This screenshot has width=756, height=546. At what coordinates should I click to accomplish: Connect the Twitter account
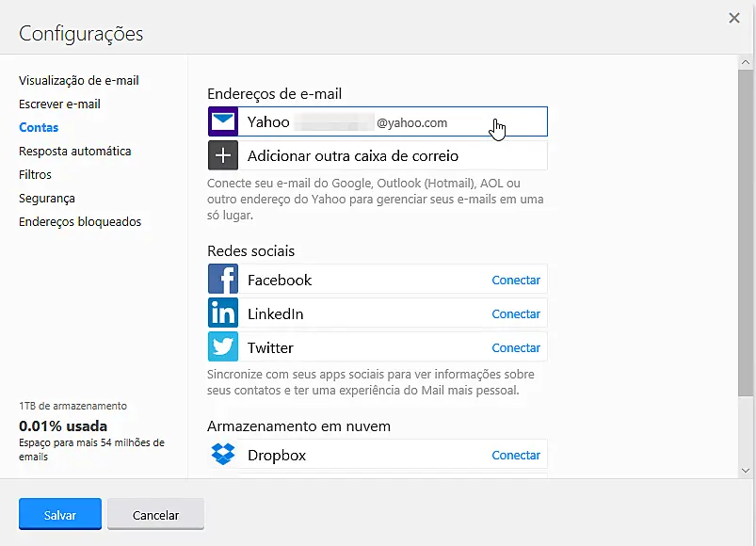point(516,348)
